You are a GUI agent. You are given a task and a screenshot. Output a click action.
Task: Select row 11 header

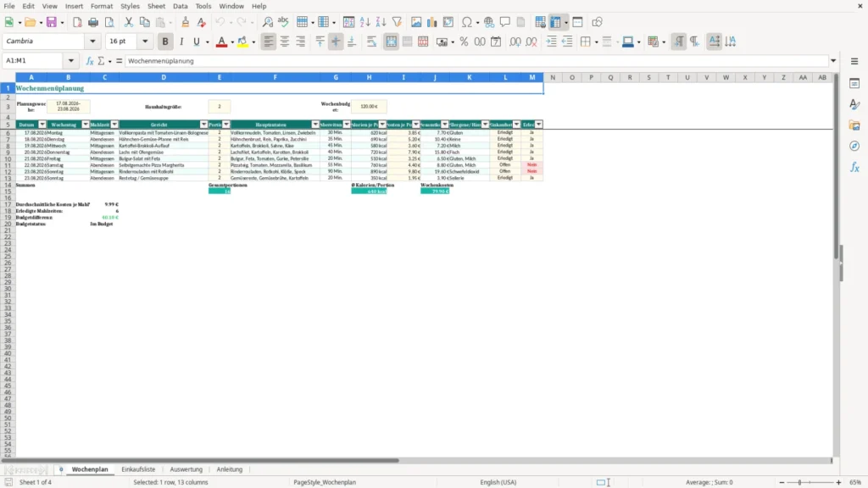[x=8, y=165]
